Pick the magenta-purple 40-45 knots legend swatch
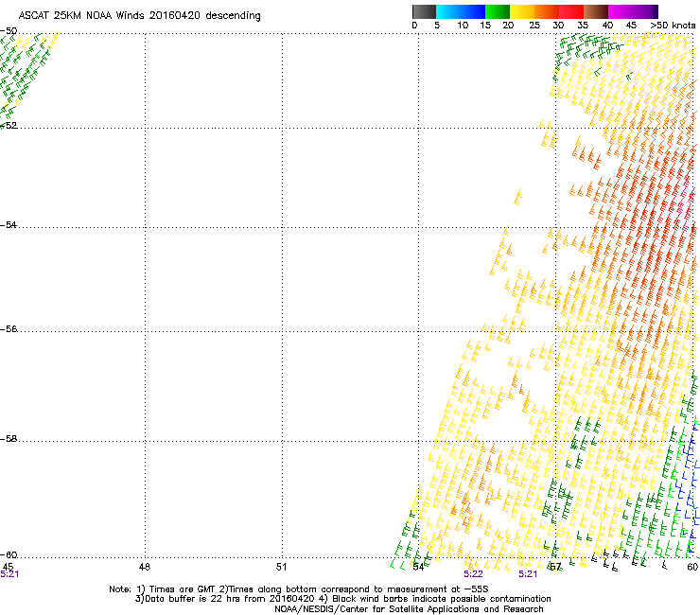The height and width of the screenshot is (615, 700). [x=630, y=11]
